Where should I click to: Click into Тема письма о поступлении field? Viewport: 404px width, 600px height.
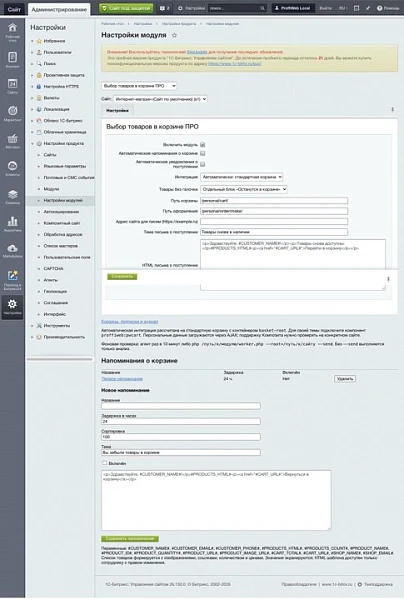click(x=274, y=232)
